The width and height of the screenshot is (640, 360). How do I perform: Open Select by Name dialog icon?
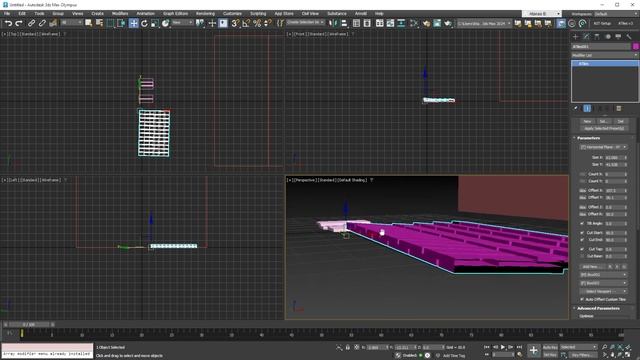point(99,23)
